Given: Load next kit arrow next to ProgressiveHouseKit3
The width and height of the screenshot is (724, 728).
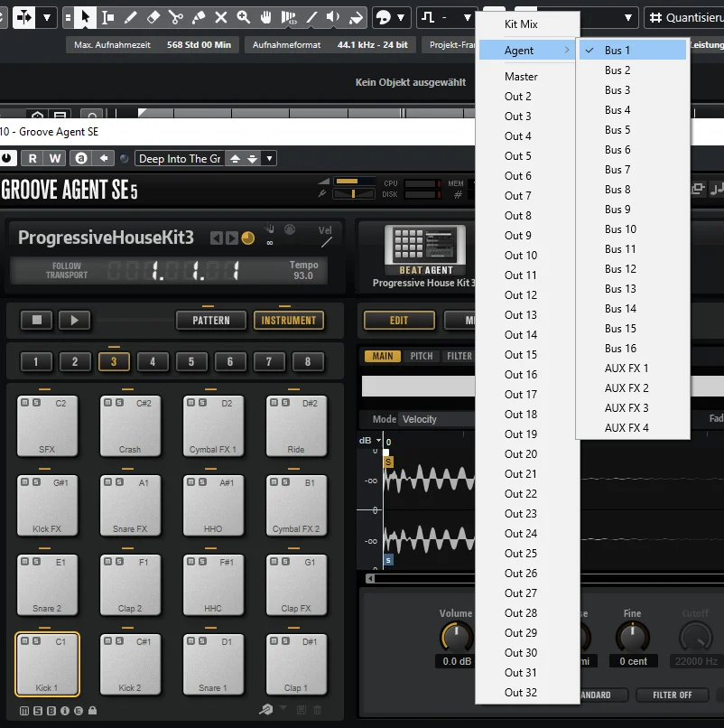Looking at the screenshot, I should click(231, 238).
